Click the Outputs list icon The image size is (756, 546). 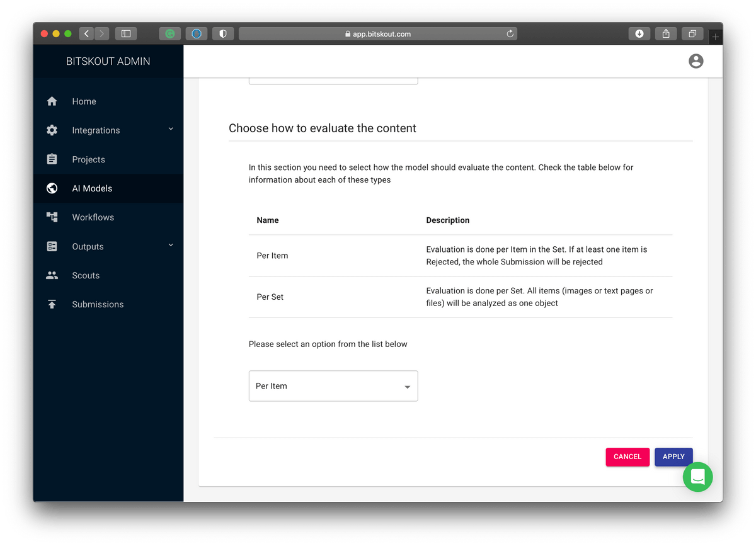coord(52,246)
